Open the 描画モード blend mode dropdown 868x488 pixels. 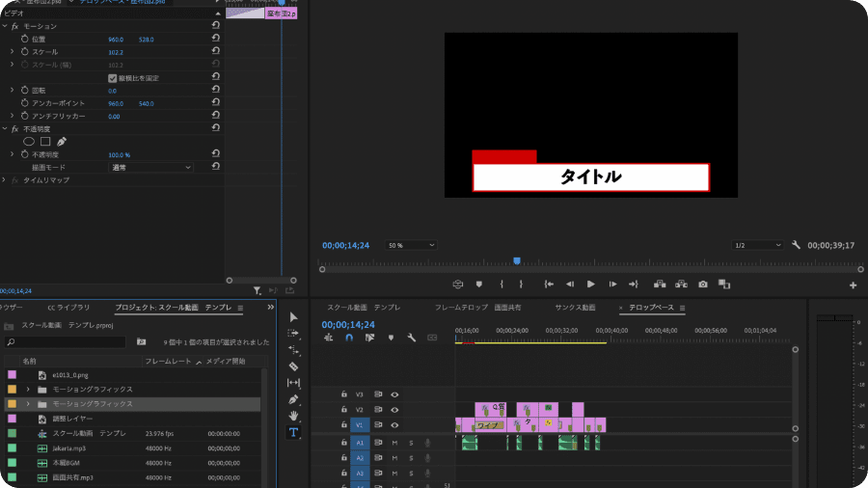coord(151,168)
